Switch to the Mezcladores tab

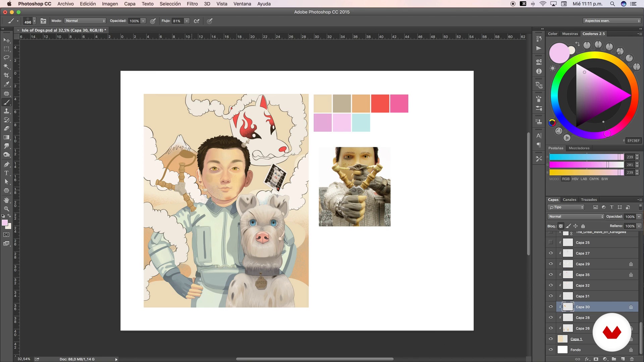coord(579,148)
